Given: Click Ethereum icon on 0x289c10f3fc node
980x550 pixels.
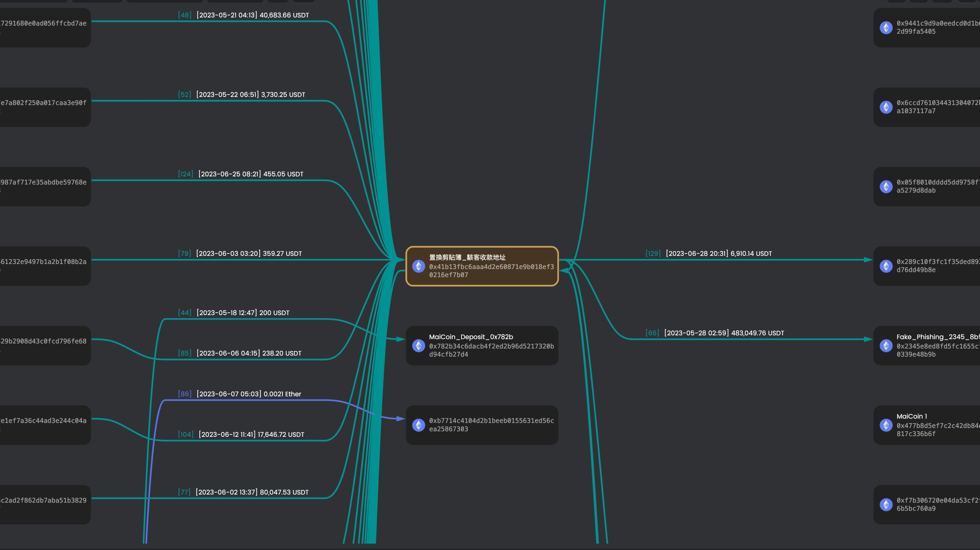Looking at the screenshot, I should [886, 266].
